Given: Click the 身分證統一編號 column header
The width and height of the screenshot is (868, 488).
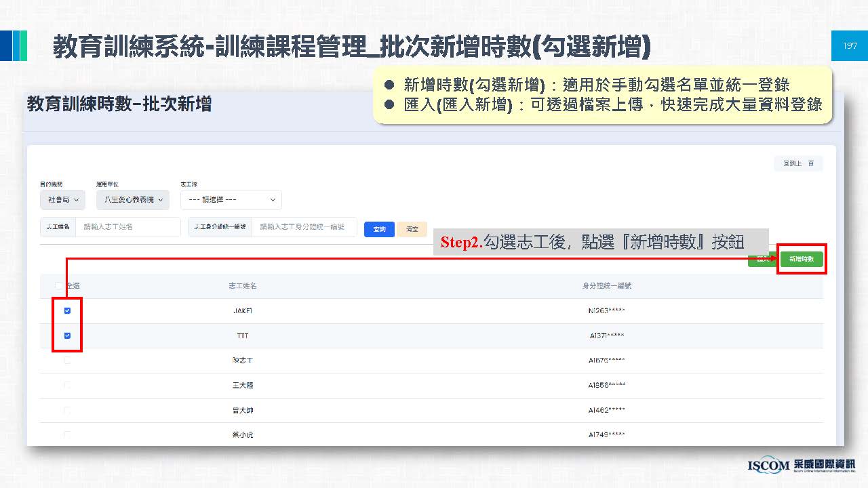Looking at the screenshot, I should [608, 286].
